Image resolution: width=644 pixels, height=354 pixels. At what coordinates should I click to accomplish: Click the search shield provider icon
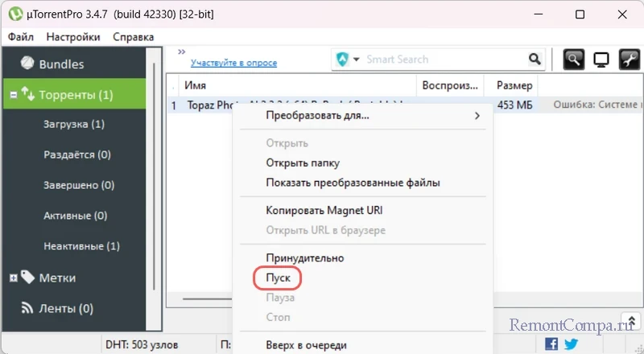click(x=341, y=60)
